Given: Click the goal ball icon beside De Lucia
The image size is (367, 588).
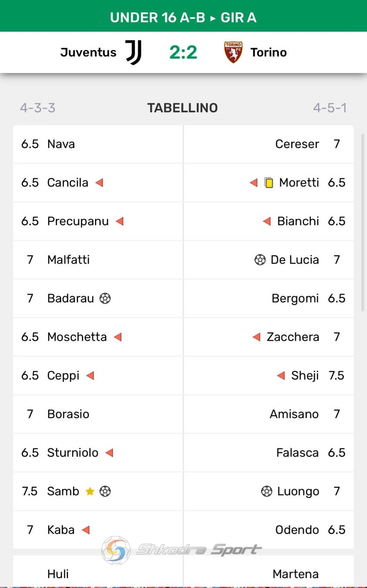Looking at the screenshot, I should pos(260,259).
